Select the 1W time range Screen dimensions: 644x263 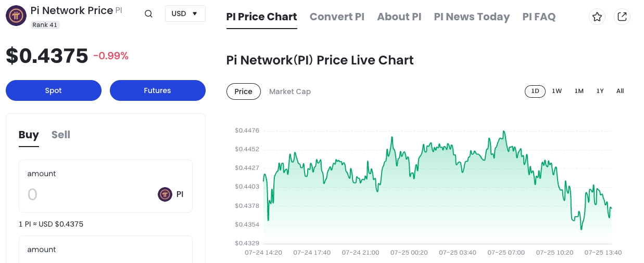(557, 91)
